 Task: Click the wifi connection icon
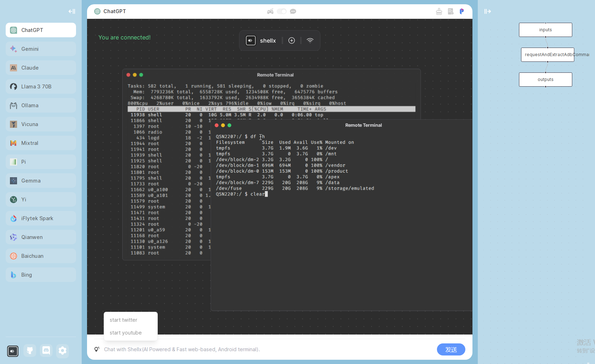point(310,40)
